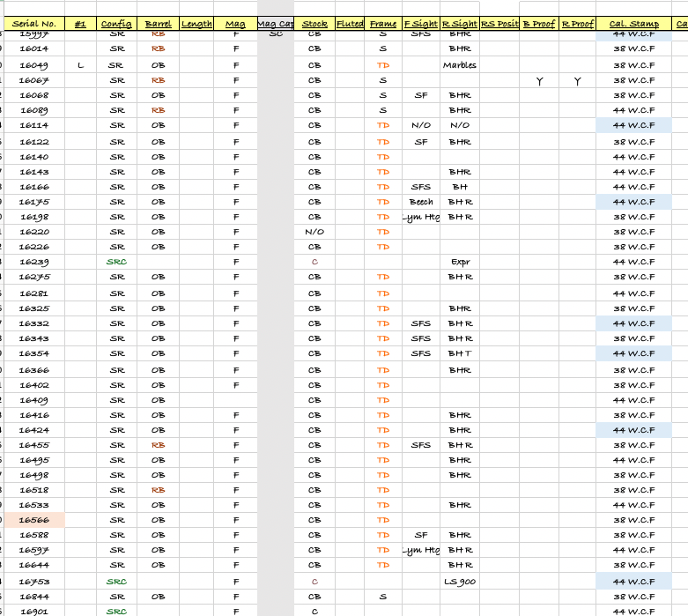Select serial number cell 16281

click(x=34, y=293)
